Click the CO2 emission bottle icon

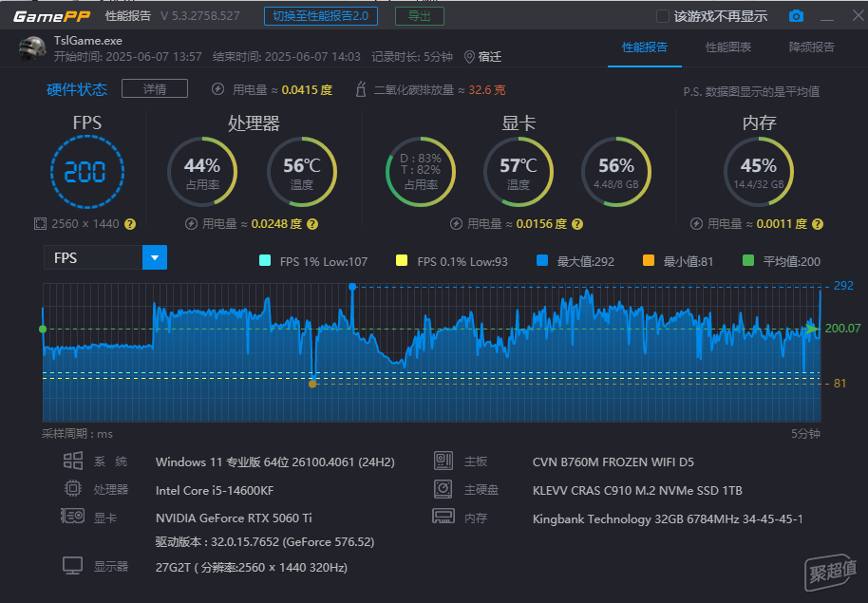360,89
